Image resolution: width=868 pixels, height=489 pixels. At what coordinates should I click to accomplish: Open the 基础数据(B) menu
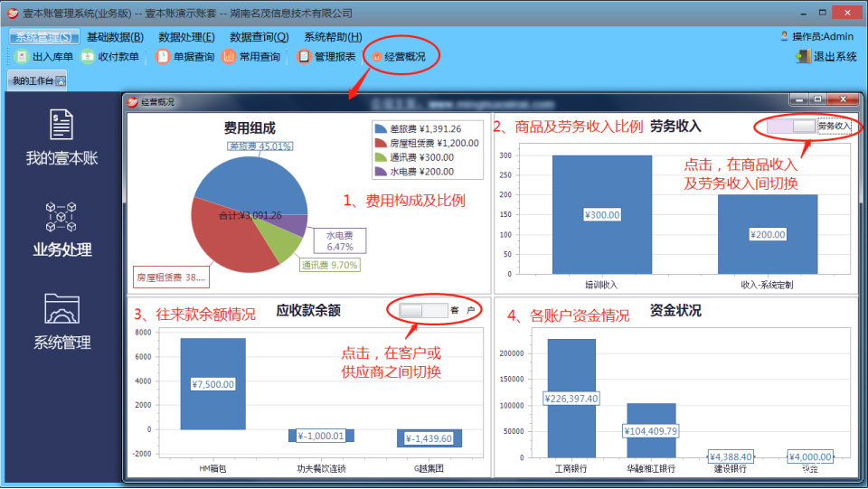[115, 37]
